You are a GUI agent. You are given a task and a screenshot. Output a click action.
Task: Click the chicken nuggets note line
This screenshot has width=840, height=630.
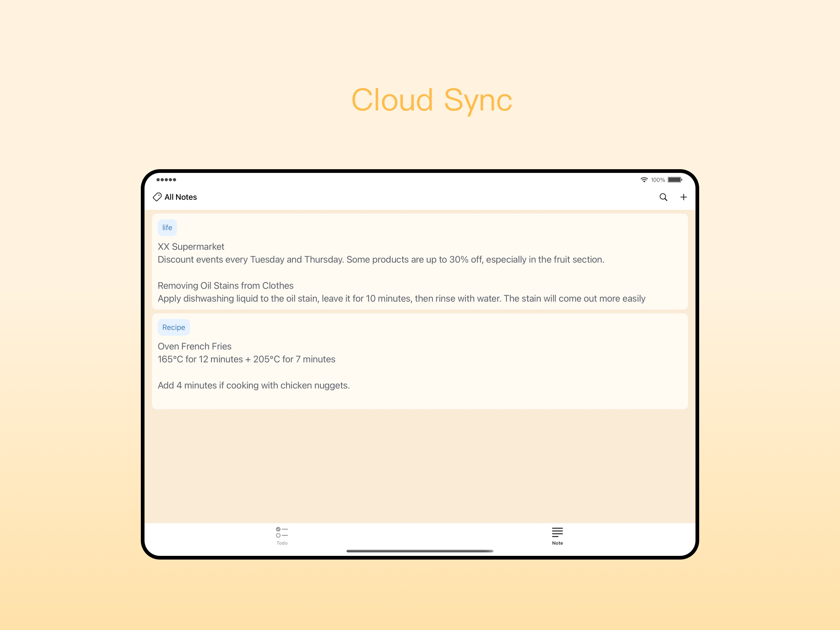[x=254, y=385]
